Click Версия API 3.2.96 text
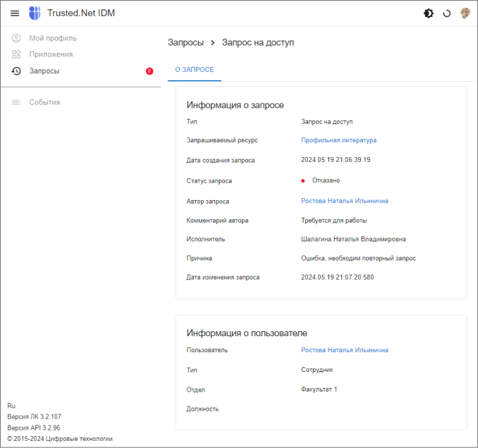The image size is (478, 448). coord(34,428)
